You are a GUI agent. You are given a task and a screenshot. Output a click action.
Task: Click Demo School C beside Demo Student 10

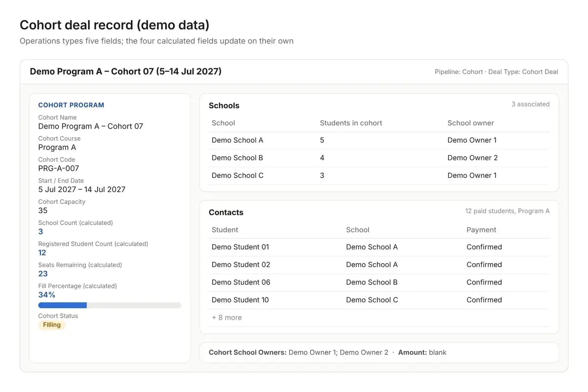(372, 300)
